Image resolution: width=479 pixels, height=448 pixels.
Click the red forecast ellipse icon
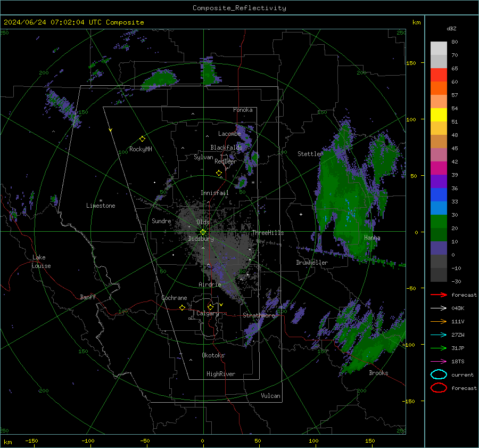(x=439, y=388)
